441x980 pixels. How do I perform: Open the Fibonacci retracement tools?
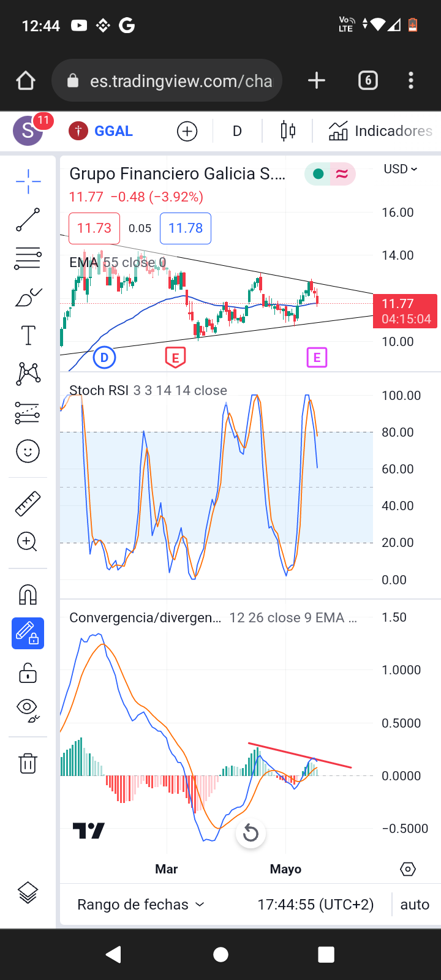(x=28, y=258)
